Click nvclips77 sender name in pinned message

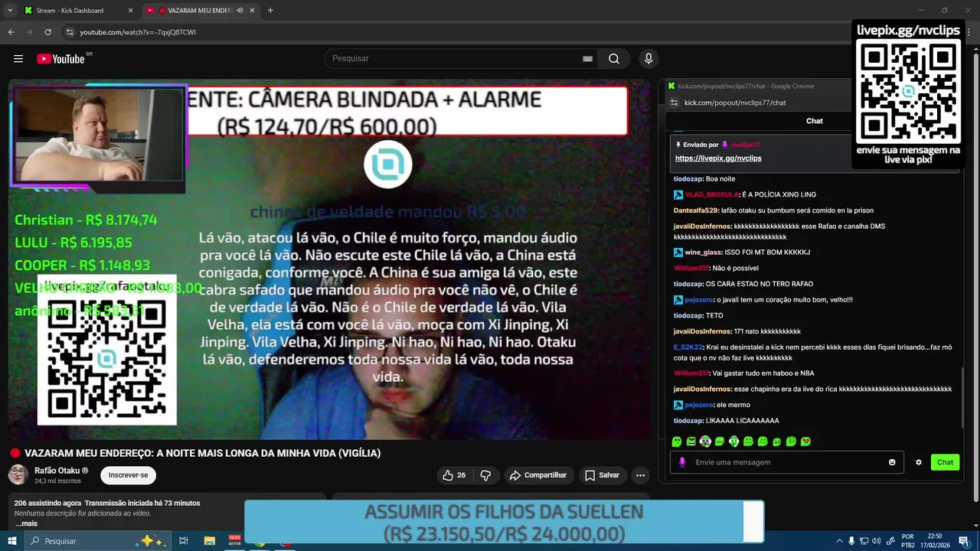click(745, 145)
